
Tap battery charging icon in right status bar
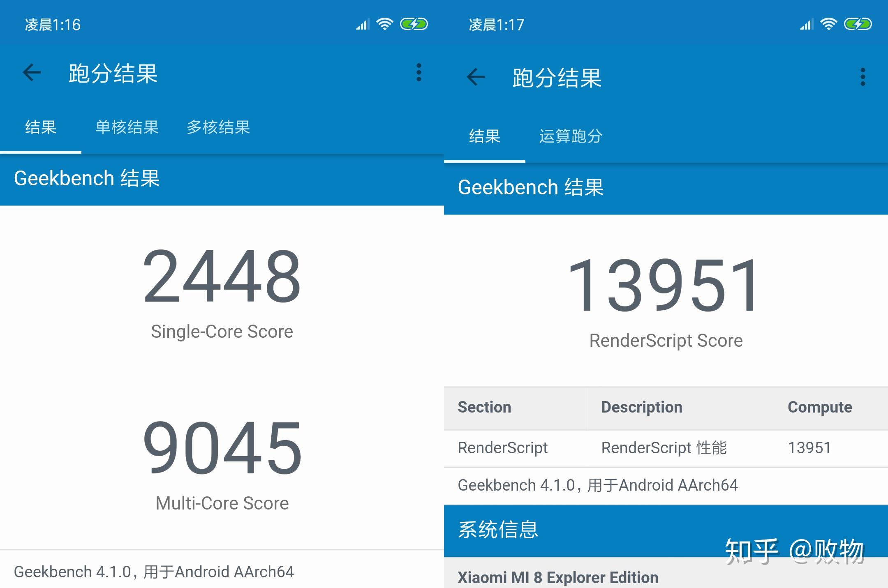[x=858, y=24]
